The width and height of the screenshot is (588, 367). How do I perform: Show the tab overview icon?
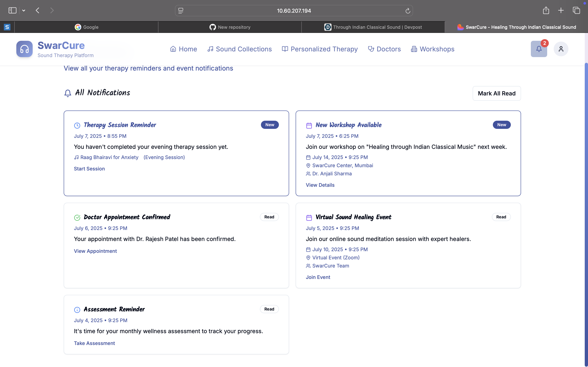pyautogui.click(x=576, y=10)
